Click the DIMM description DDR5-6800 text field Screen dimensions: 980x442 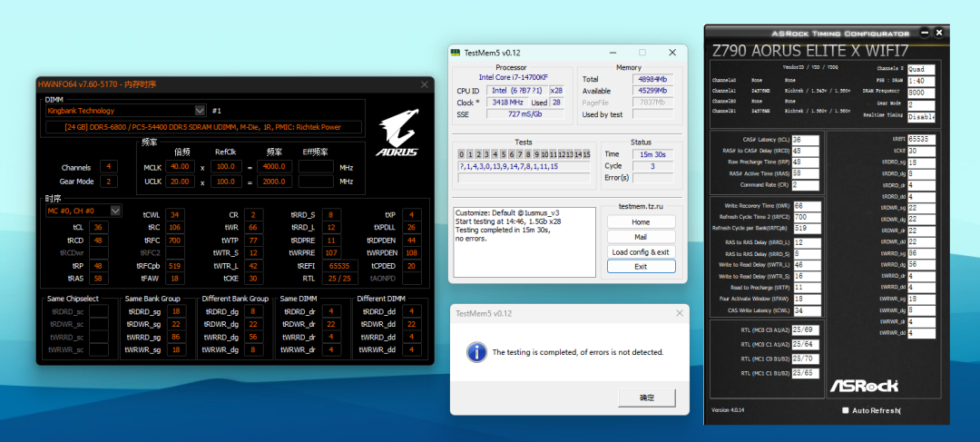pos(204,127)
